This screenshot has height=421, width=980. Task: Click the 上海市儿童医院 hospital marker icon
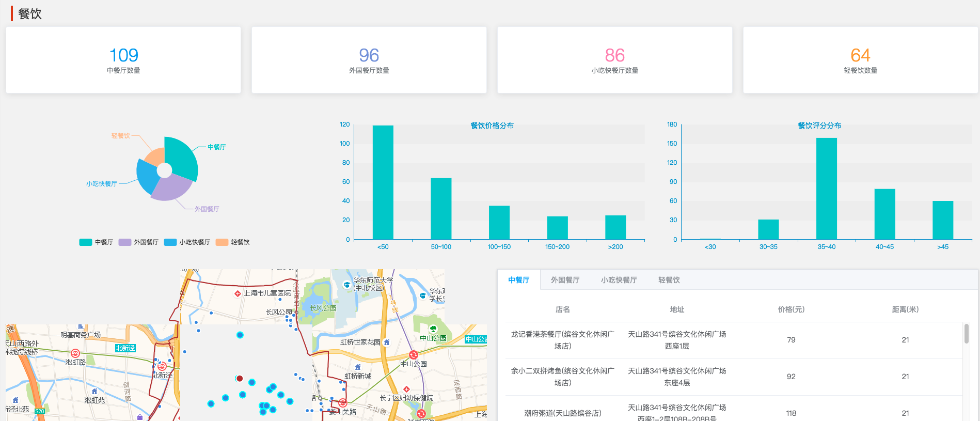coord(238,293)
